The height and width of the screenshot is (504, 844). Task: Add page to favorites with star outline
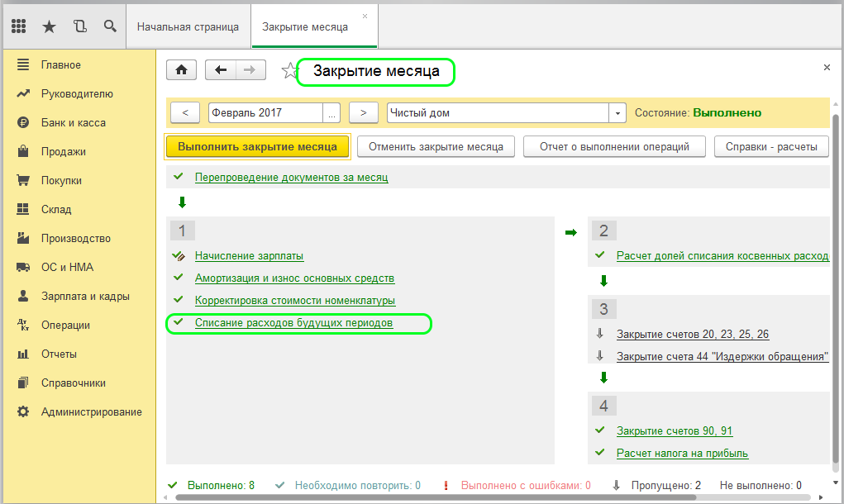288,71
